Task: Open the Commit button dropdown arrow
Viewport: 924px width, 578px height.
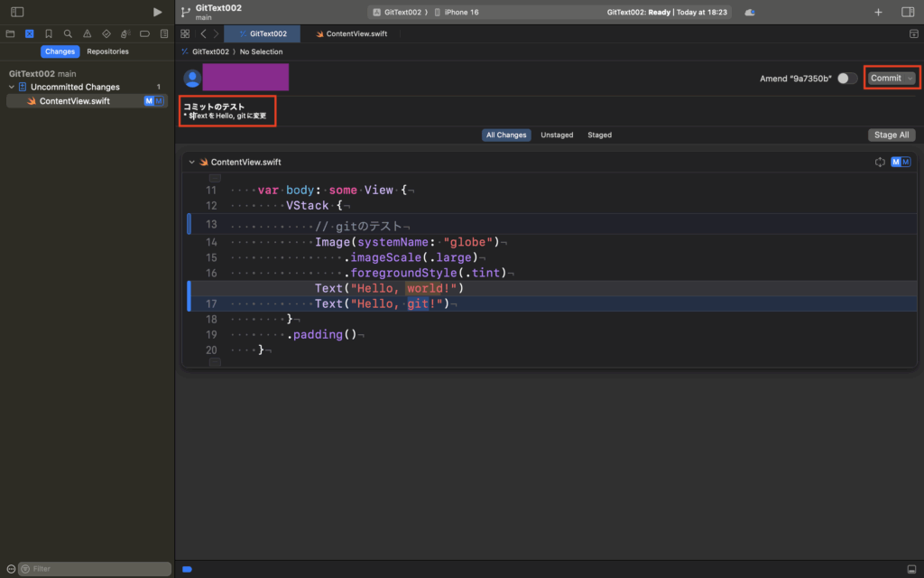Action: click(910, 79)
